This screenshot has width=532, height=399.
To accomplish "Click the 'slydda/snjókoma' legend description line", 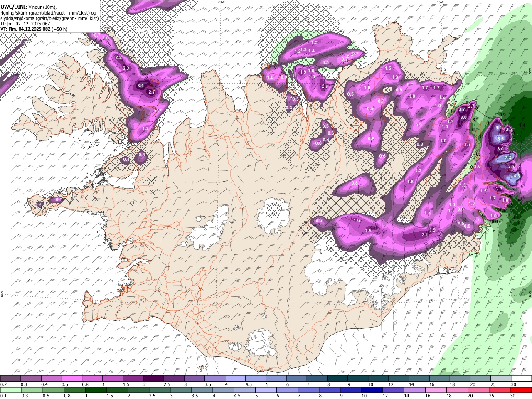I will (x=49, y=18).
